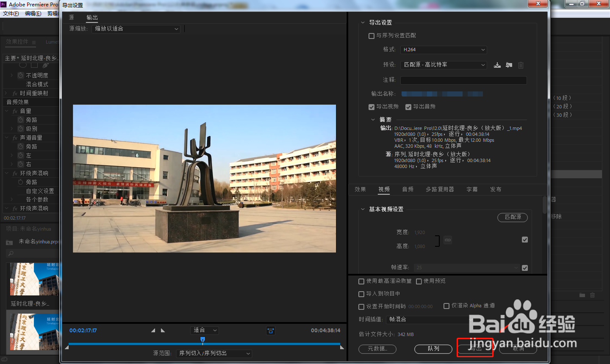
Task: Click the 队列 button
Action: coord(433,349)
